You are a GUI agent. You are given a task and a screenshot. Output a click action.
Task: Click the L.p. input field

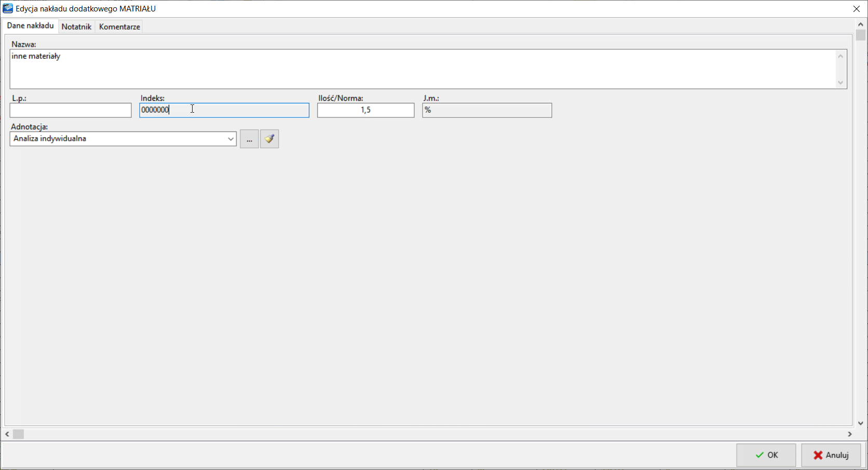(x=71, y=110)
